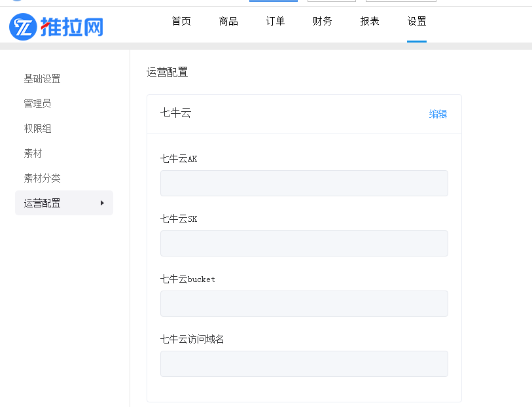The width and height of the screenshot is (532, 407).
Task: Open the 财务 navigation tab
Action: point(323,22)
